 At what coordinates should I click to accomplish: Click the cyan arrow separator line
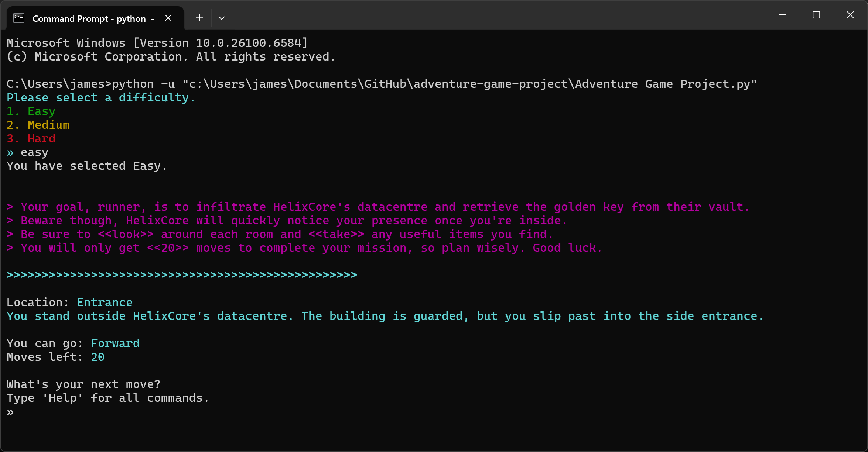tap(182, 275)
